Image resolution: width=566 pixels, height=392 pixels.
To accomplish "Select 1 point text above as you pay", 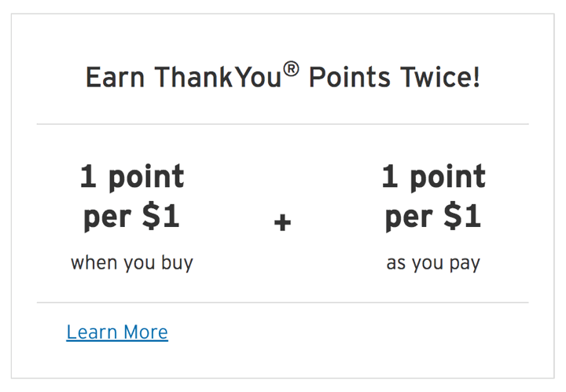I will [433, 177].
